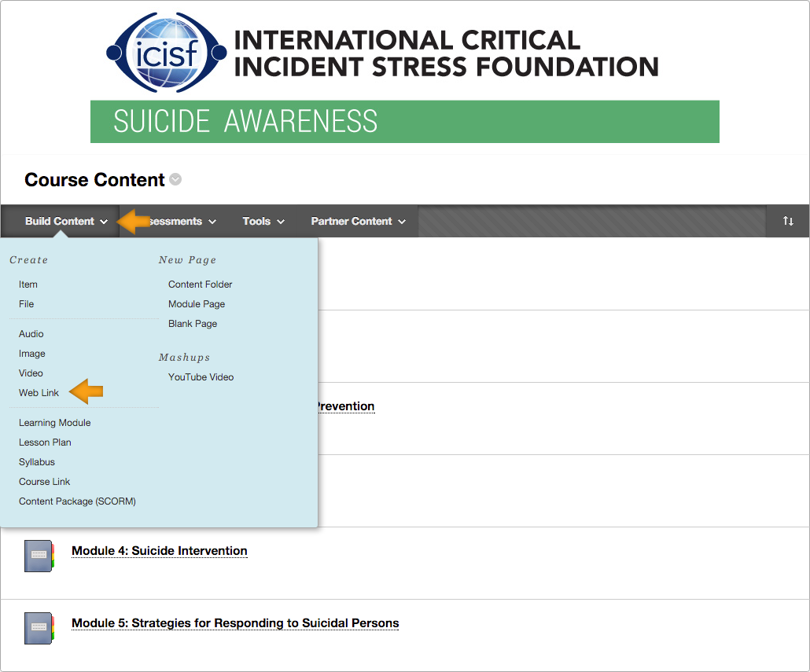Click the Course Content heading text
Image resolution: width=810 pixels, height=672 pixels.
(x=94, y=180)
